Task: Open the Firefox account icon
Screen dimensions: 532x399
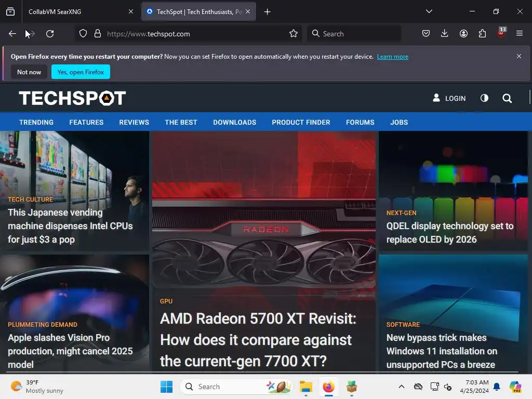Action: [x=463, y=33]
